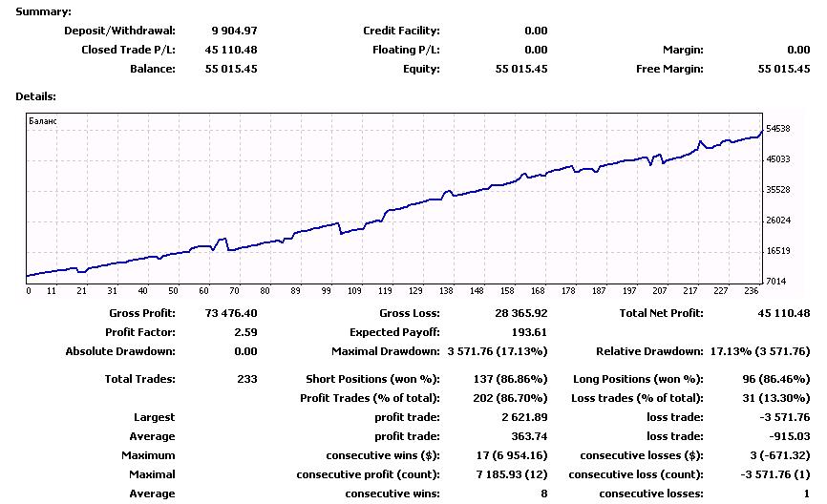This screenshot has width=827, height=504.
Task: Click the Profit Factor value 2.59
Action: click(245, 332)
